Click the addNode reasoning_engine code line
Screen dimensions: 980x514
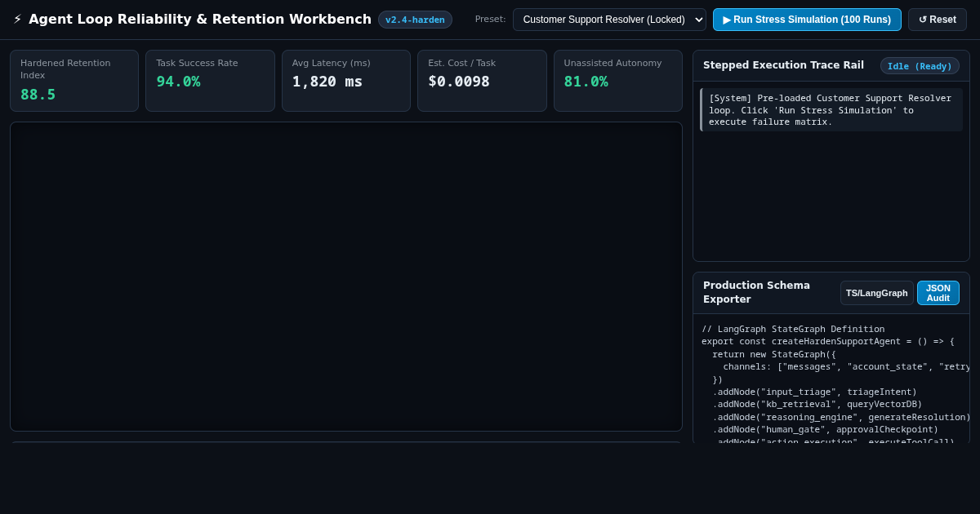pyautogui.click(x=841, y=418)
